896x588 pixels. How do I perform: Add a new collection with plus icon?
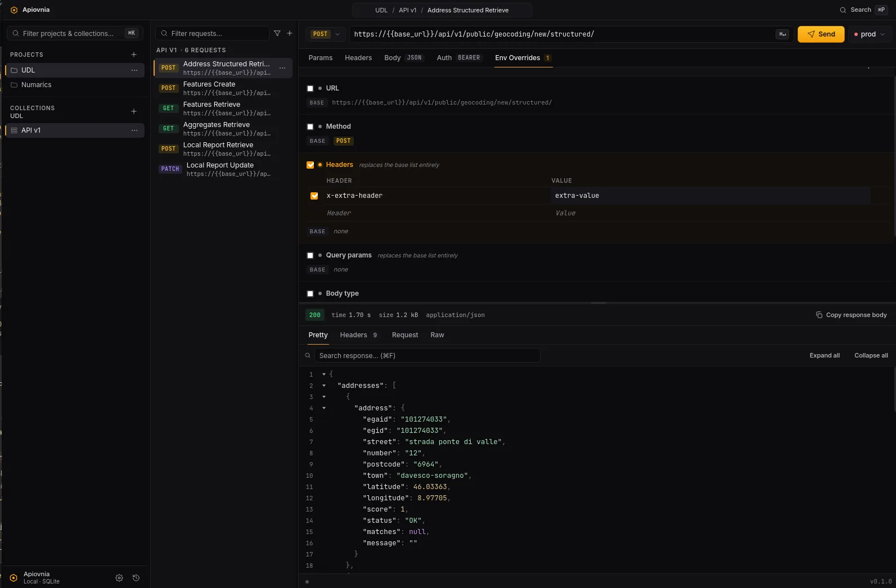pos(134,111)
